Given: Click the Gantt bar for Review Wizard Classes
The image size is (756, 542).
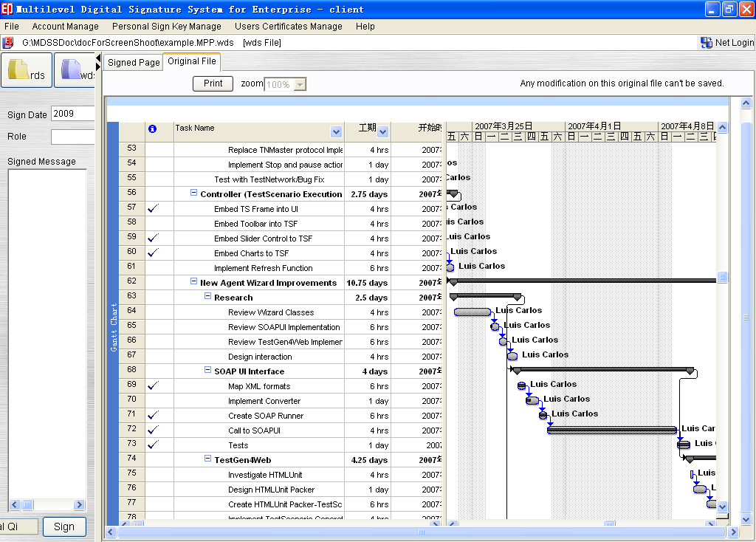Looking at the screenshot, I should (472, 312).
